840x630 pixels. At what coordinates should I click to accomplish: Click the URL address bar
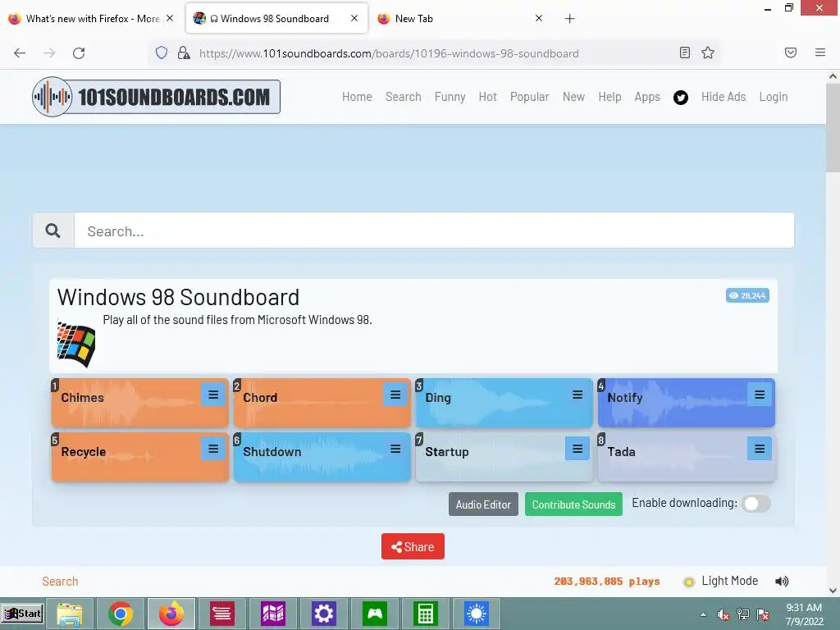[x=434, y=53]
